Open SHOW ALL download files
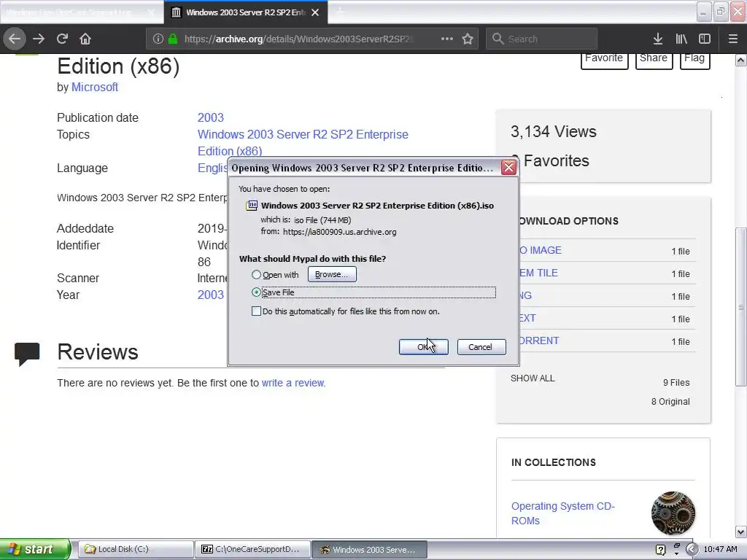The height and width of the screenshot is (560, 747). coord(533,378)
